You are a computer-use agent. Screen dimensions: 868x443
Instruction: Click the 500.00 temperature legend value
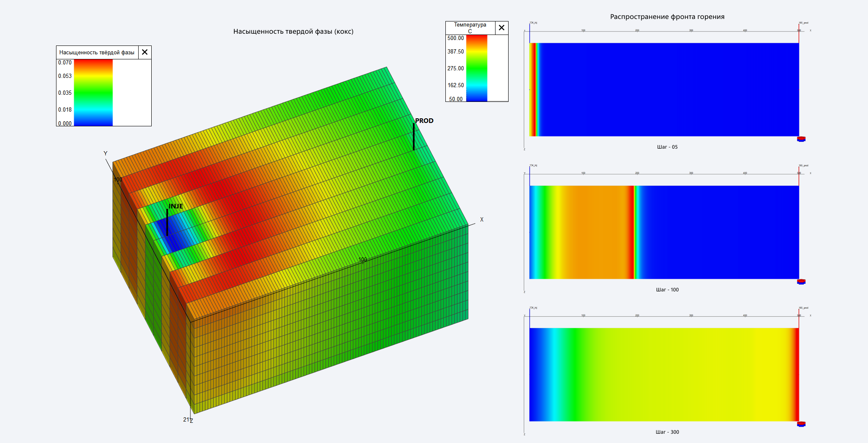click(455, 38)
